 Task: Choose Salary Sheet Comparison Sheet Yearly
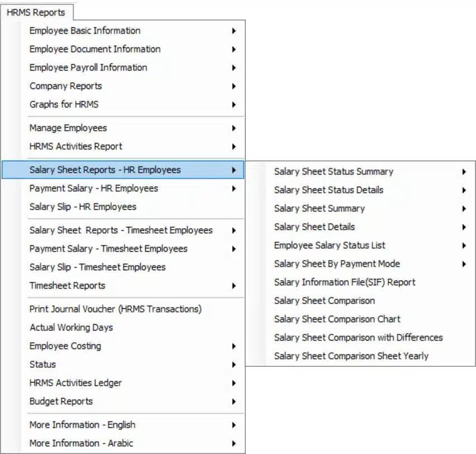click(360, 356)
